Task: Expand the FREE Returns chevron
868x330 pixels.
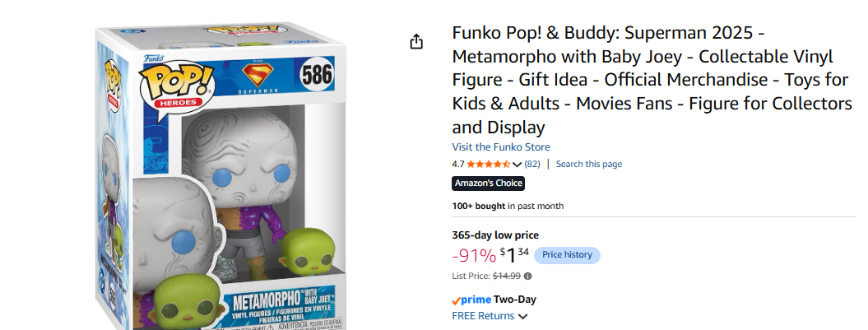Action: (x=522, y=317)
